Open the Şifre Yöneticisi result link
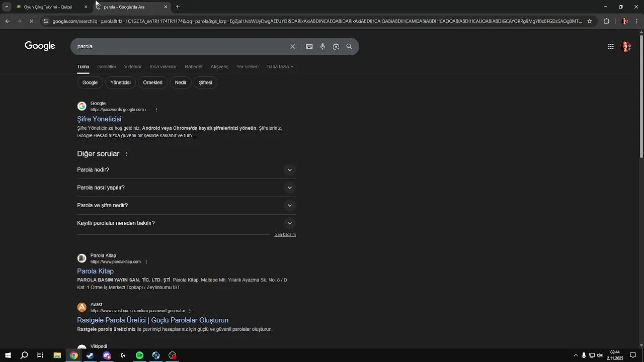 (99, 119)
